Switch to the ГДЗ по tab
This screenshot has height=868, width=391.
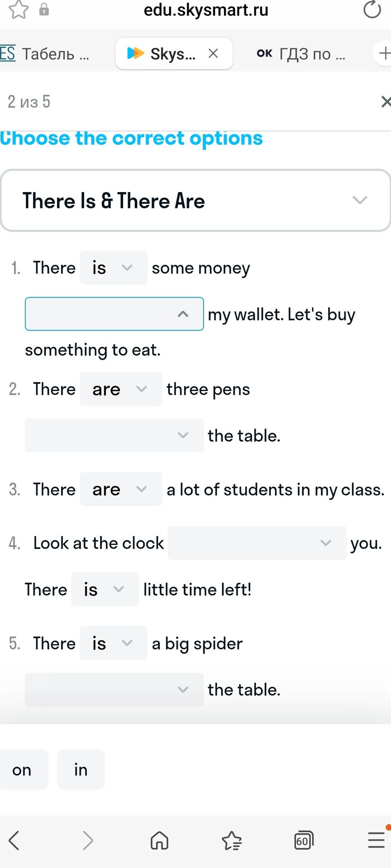[301, 53]
